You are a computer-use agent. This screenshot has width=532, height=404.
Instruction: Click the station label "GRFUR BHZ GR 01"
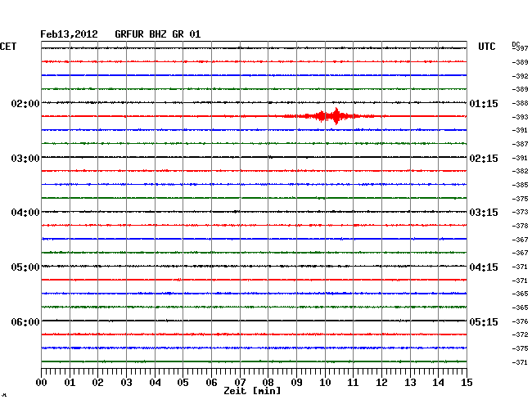(158, 34)
